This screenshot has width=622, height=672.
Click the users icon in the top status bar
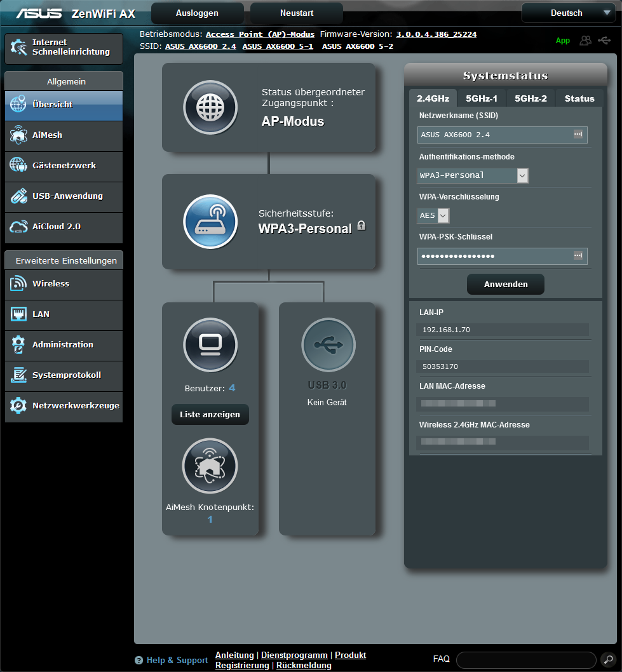point(586,40)
